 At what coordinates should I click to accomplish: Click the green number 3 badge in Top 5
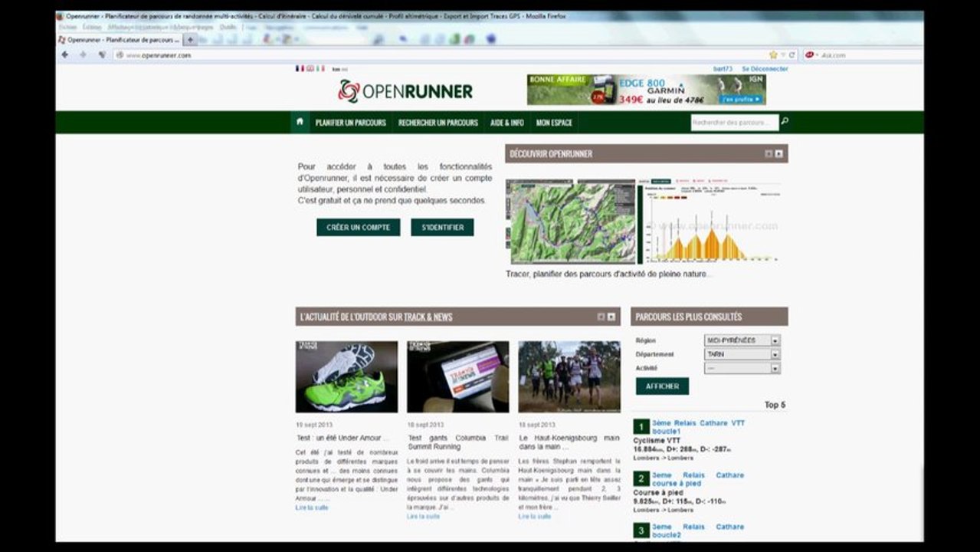(641, 531)
